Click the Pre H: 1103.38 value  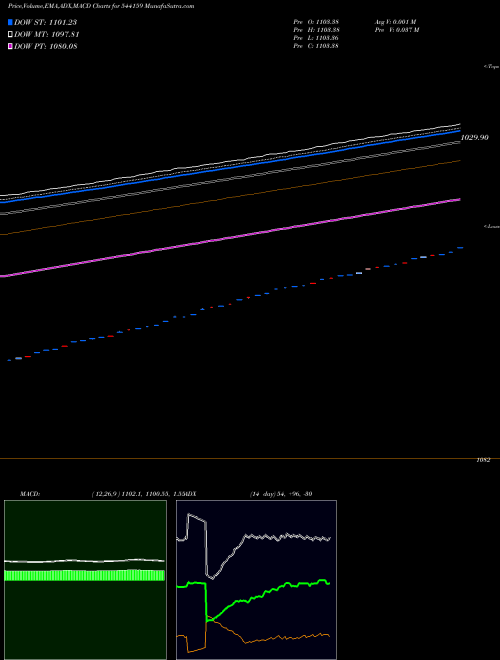(316, 30)
